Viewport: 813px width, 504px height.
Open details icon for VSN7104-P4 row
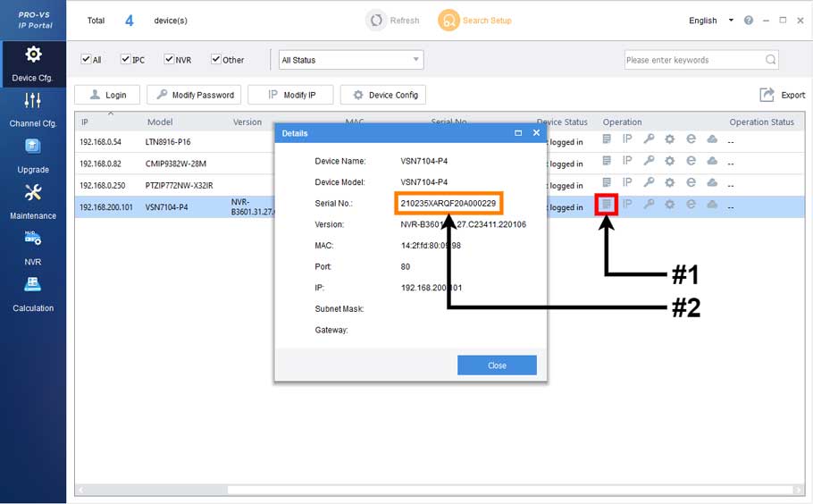coord(607,205)
